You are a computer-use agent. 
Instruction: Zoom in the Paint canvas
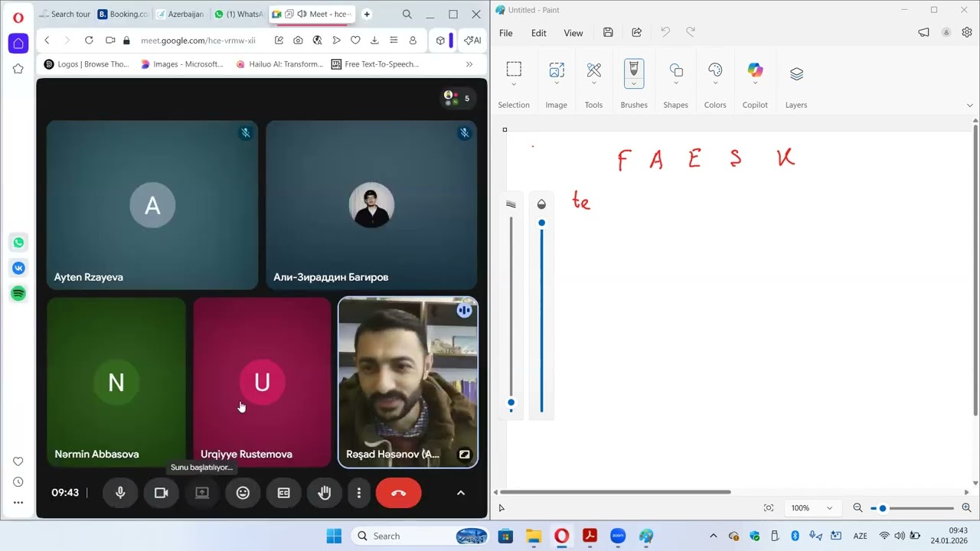(x=965, y=508)
